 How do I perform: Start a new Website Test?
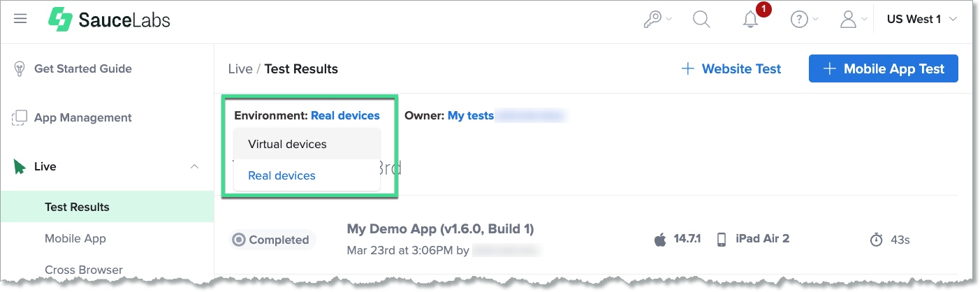tap(731, 68)
